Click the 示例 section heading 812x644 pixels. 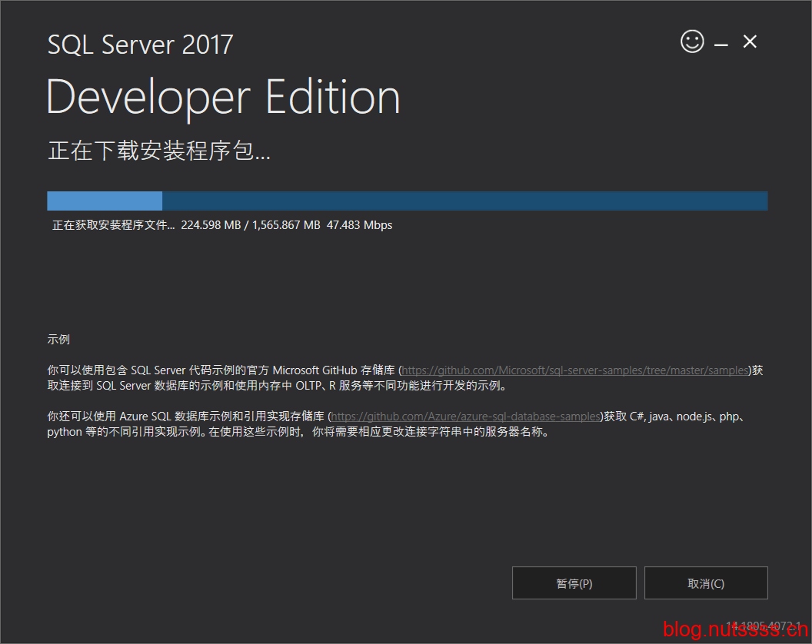(58, 340)
